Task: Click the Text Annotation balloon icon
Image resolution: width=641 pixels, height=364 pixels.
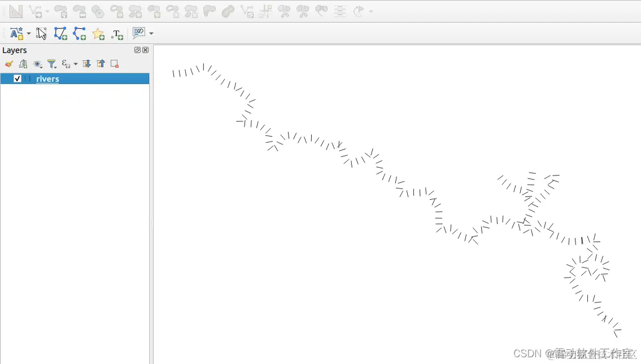Action: coord(139,33)
